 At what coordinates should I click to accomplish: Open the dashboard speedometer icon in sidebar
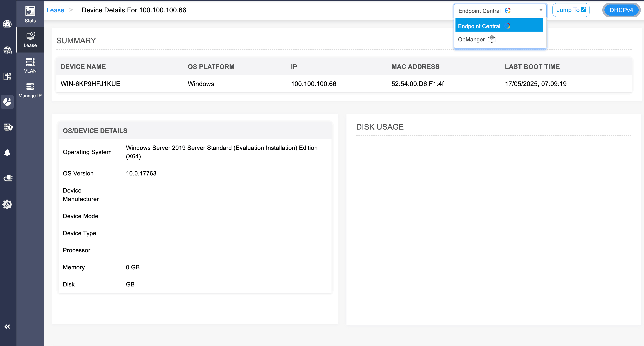pyautogui.click(x=7, y=24)
